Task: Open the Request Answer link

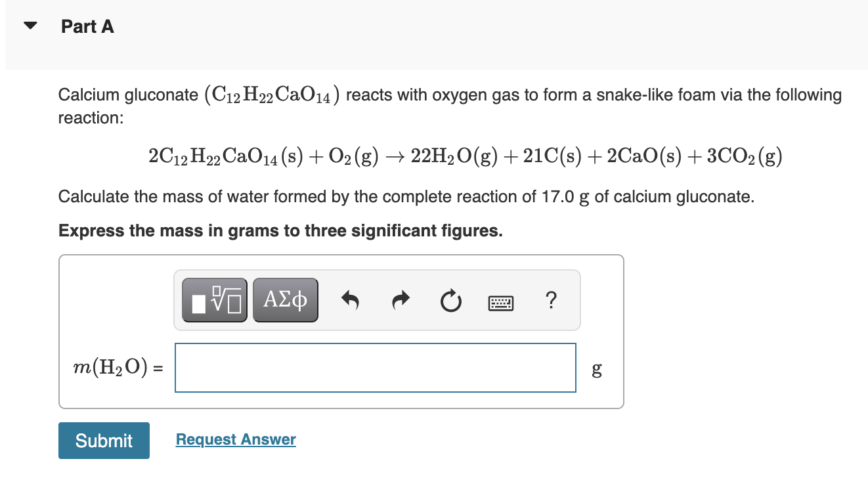Action: click(x=235, y=439)
